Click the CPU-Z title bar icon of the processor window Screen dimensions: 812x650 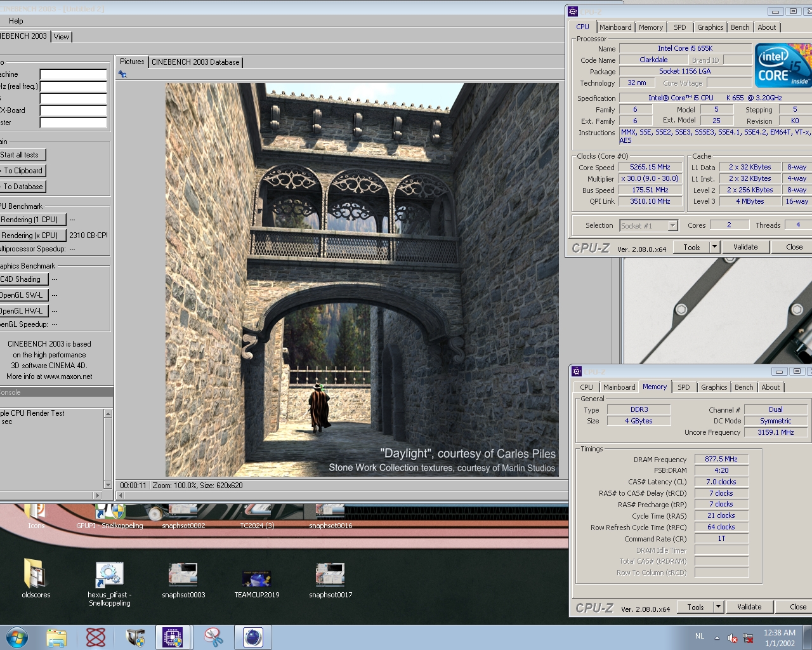click(573, 11)
